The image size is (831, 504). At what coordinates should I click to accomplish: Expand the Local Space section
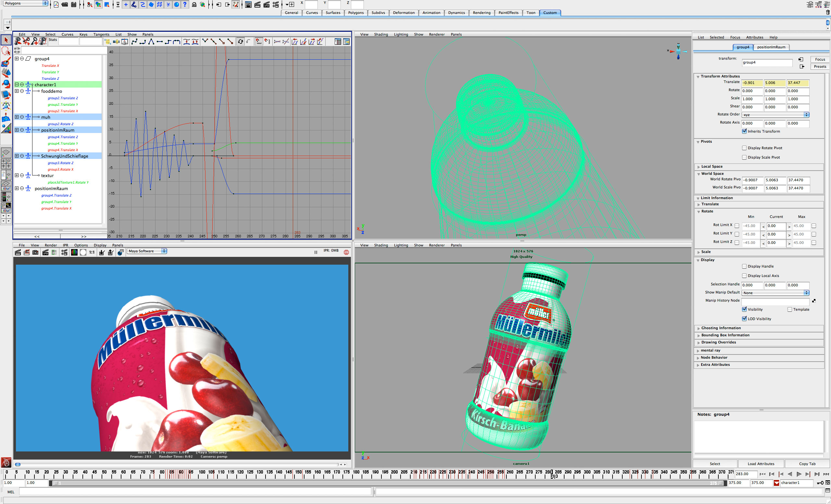[699, 167]
